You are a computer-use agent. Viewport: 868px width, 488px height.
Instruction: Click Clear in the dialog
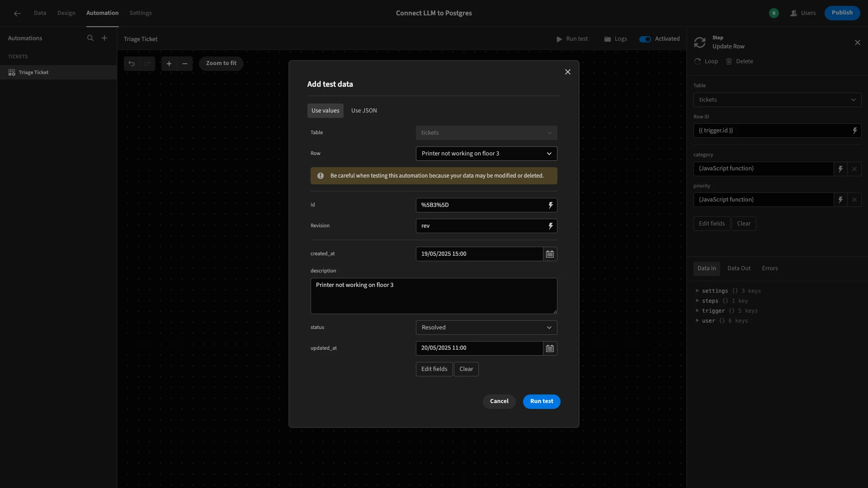tap(466, 369)
